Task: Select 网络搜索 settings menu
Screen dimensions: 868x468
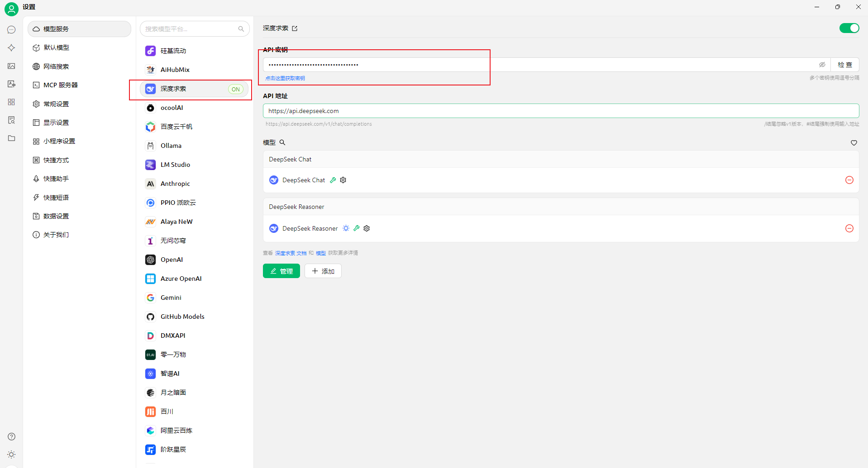Action: click(x=79, y=66)
